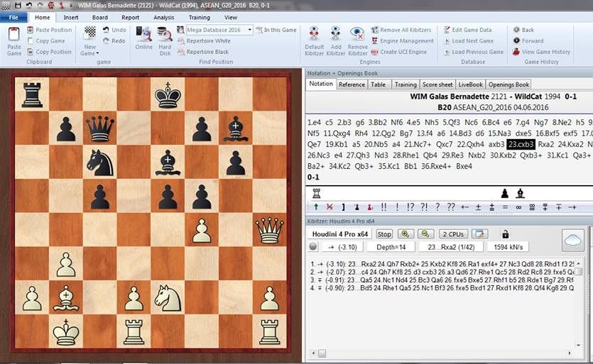
Task: Click the Back icon in Game History
Action: point(516,30)
